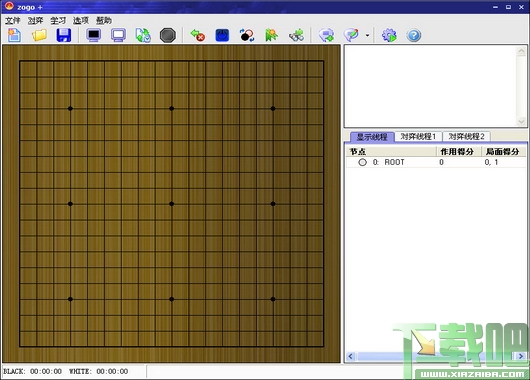
Task: Save the game with the floppy disk icon
Action: (64, 35)
